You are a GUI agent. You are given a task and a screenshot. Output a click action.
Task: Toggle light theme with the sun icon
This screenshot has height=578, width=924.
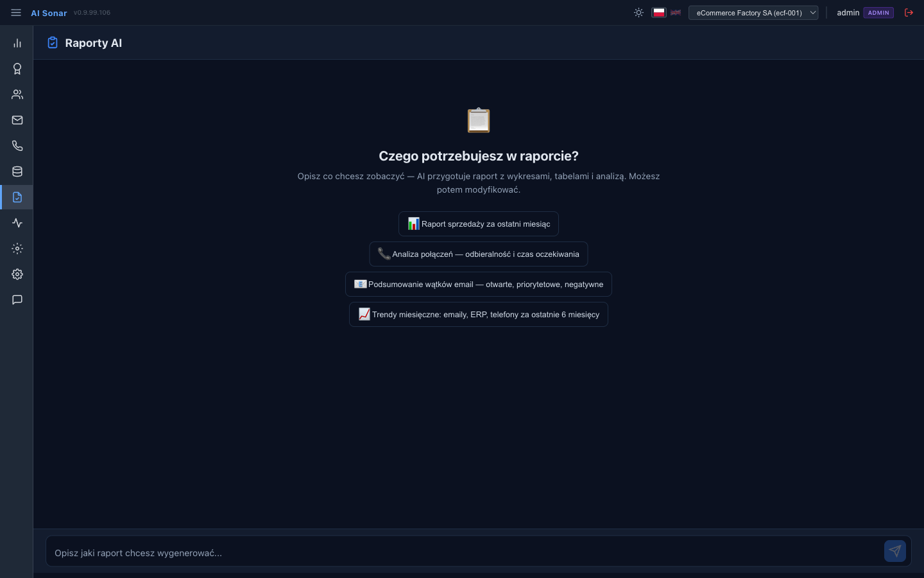pyautogui.click(x=638, y=12)
